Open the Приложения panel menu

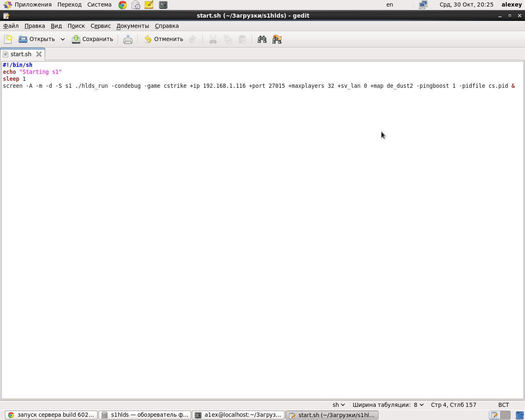[33, 5]
